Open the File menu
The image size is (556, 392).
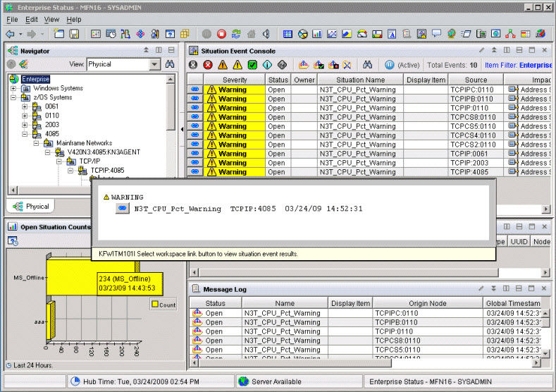[x=12, y=20]
